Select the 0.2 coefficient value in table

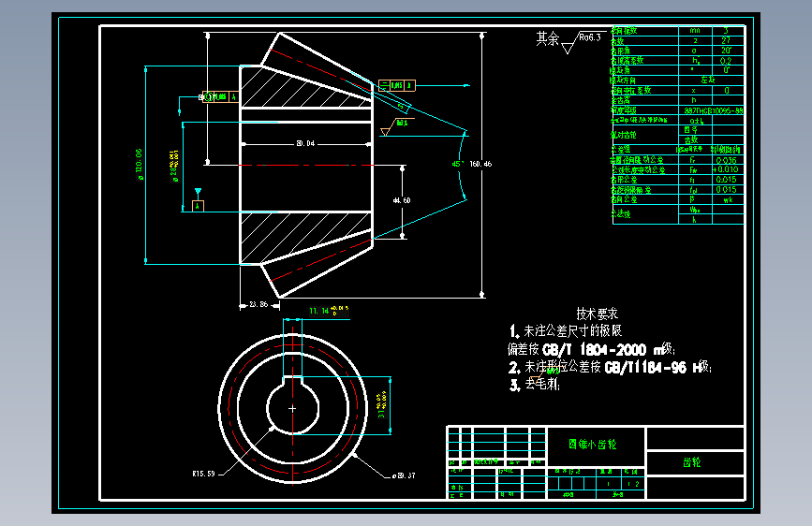coord(726,61)
